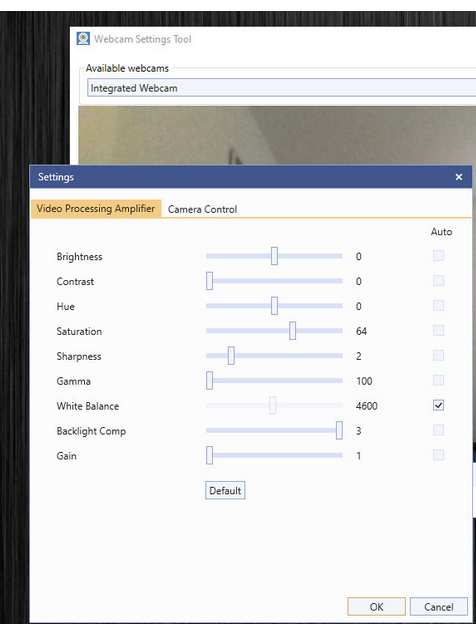Click the Backlight Comp value 3
Image resolution: width=476 pixels, height=624 pixels.
click(359, 431)
